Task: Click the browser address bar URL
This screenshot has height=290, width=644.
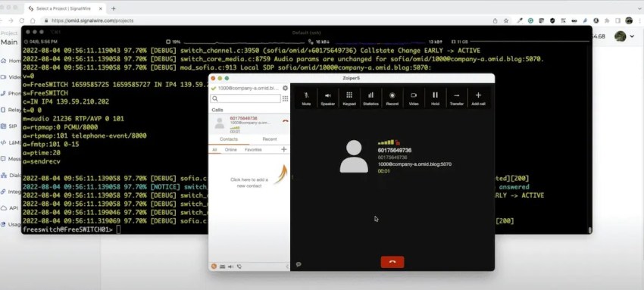Action: 92,20
